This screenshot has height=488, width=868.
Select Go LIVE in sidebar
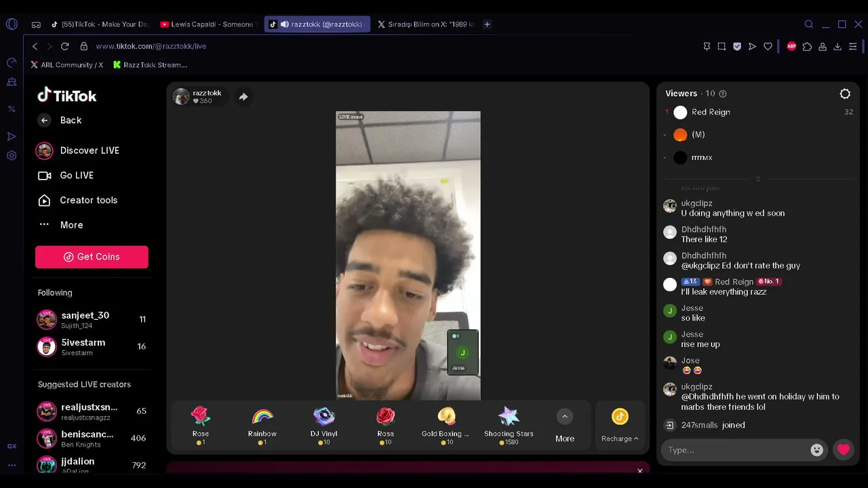tap(65, 176)
